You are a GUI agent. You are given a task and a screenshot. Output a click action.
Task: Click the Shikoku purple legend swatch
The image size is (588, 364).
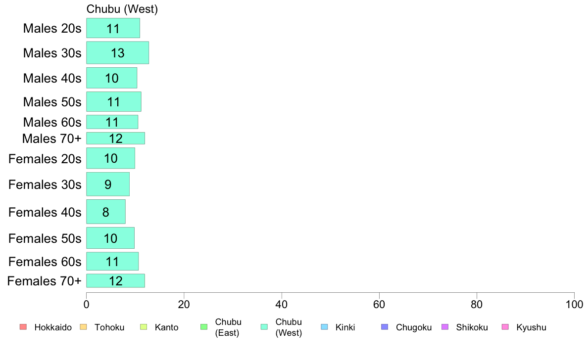coord(445,327)
